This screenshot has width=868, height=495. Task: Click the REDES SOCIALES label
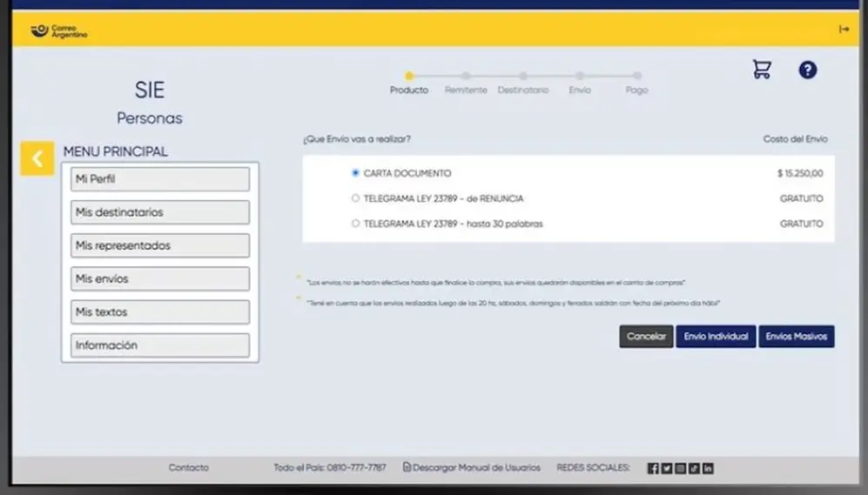pos(594,468)
